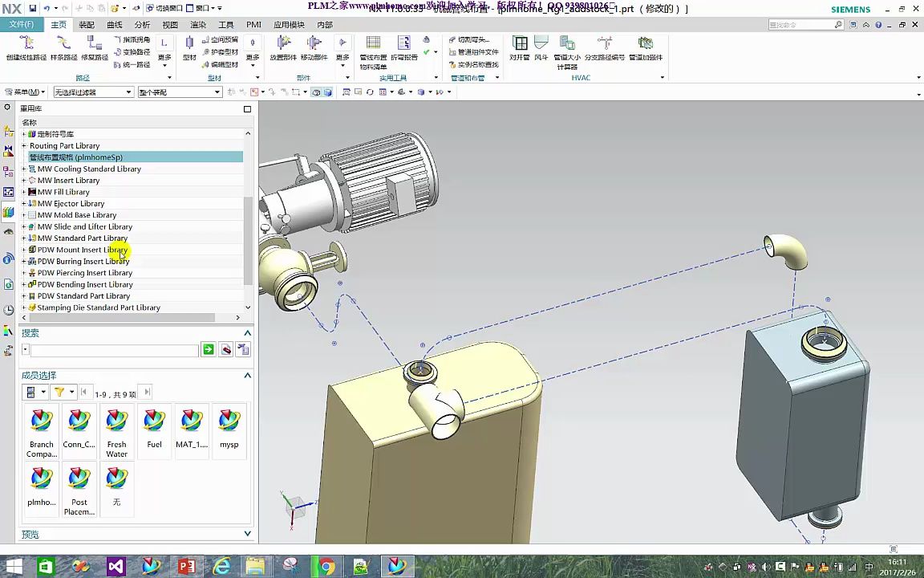Image resolution: width=924 pixels, height=578 pixels.
Task: Switch to the 装配 ribbon tab
Action: click(x=87, y=25)
